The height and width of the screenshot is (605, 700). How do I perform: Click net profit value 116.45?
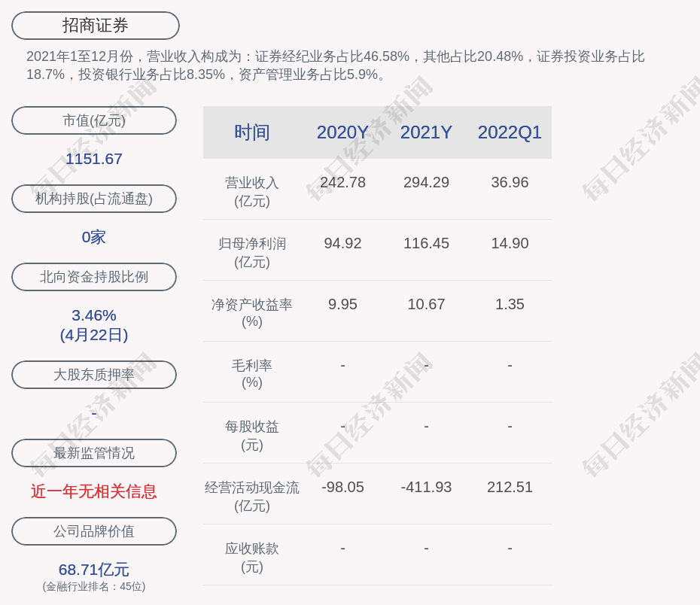[426, 243]
